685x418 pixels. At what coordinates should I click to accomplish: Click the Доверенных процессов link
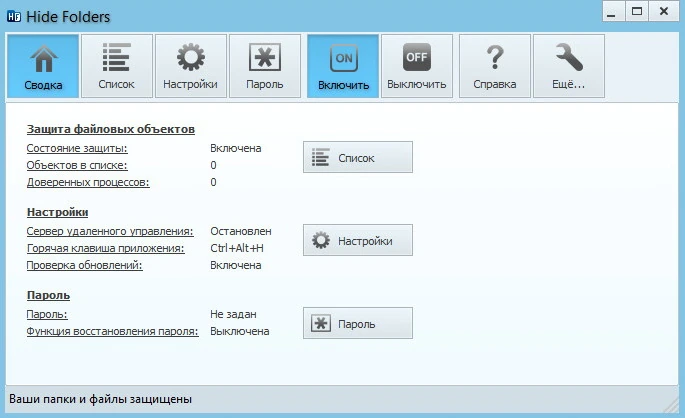click(x=88, y=182)
